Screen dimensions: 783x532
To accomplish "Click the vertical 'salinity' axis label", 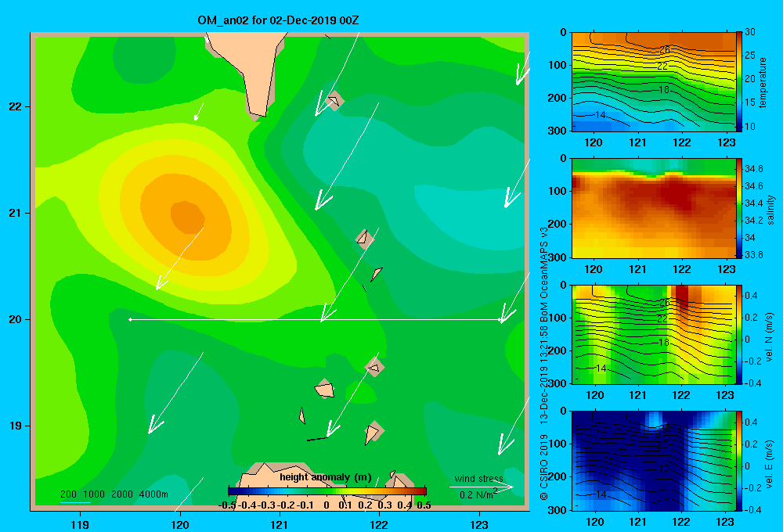I will pyautogui.click(x=770, y=210).
